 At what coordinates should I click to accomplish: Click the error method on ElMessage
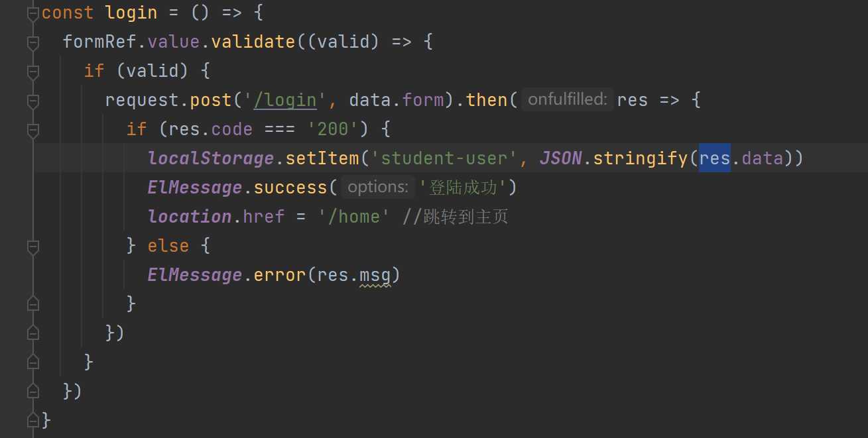click(x=280, y=275)
